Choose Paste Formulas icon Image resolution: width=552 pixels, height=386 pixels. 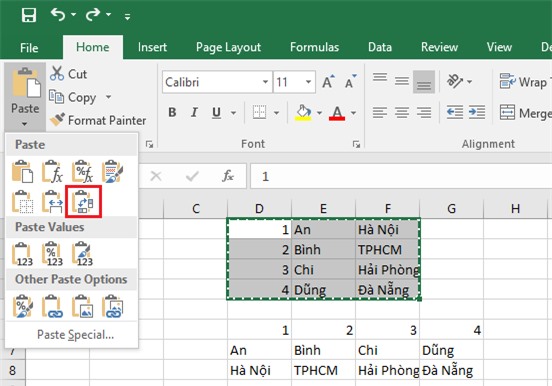pyautogui.click(x=53, y=172)
